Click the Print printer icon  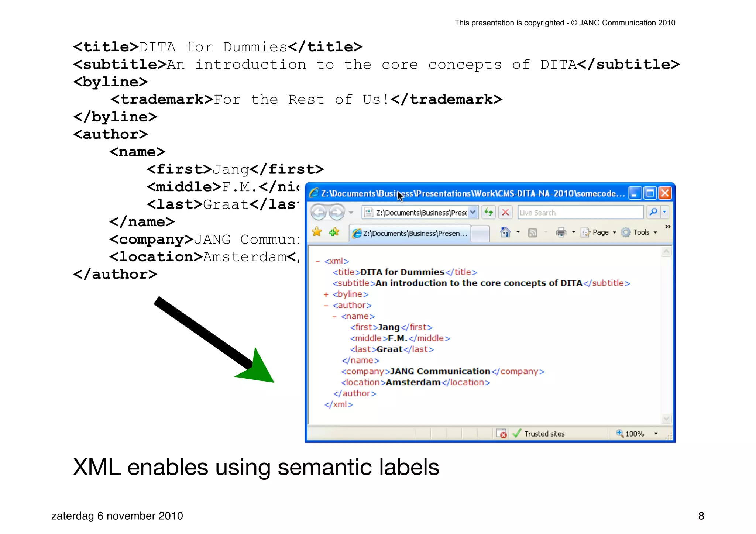tap(561, 232)
